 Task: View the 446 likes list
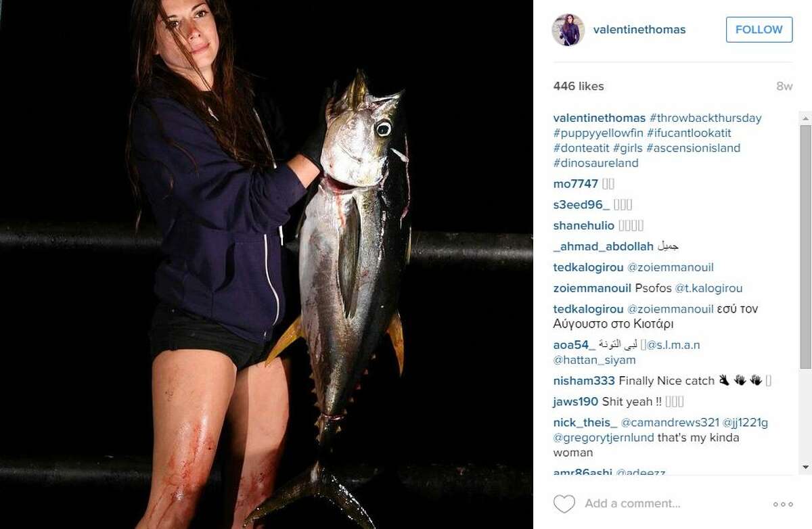(579, 86)
